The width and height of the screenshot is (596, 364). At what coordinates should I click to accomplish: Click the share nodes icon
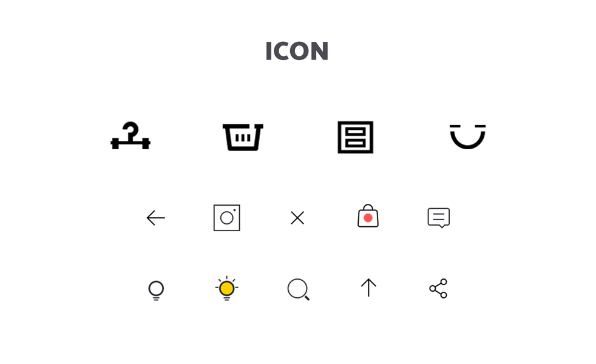coord(438,288)
